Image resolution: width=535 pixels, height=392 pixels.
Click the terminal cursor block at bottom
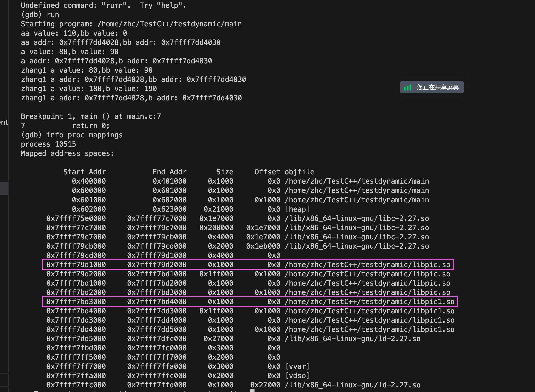pos(252,390)
